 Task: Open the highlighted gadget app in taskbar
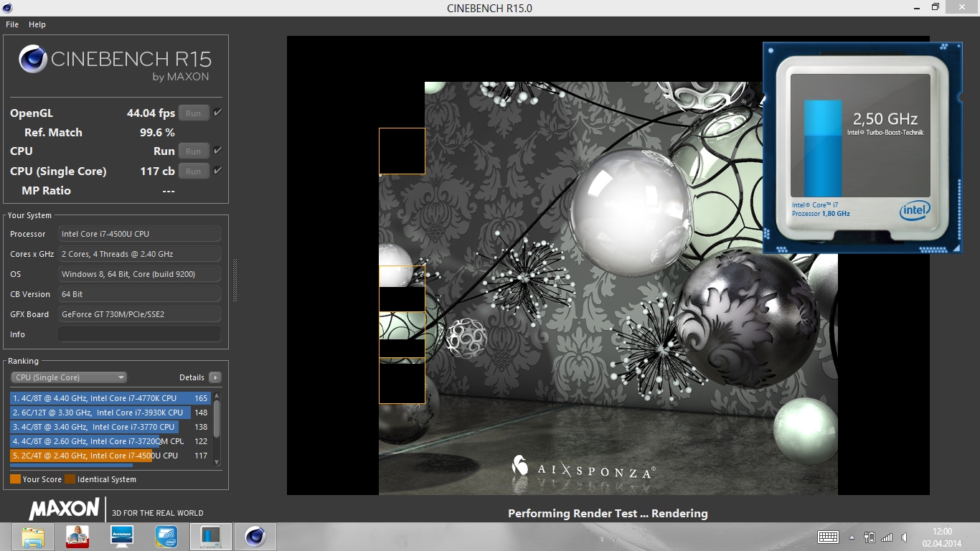click(x=211, y=537)
